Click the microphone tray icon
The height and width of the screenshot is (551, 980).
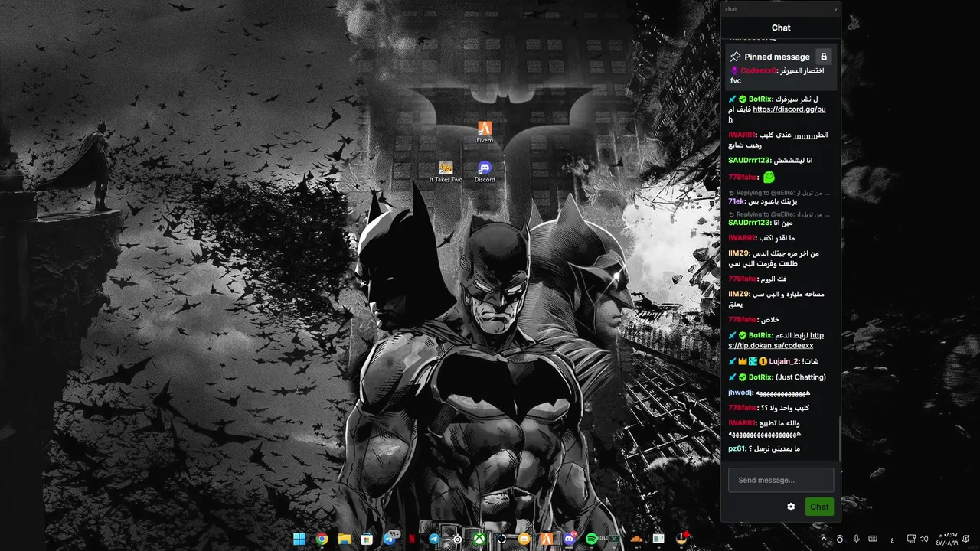[857, 539]
